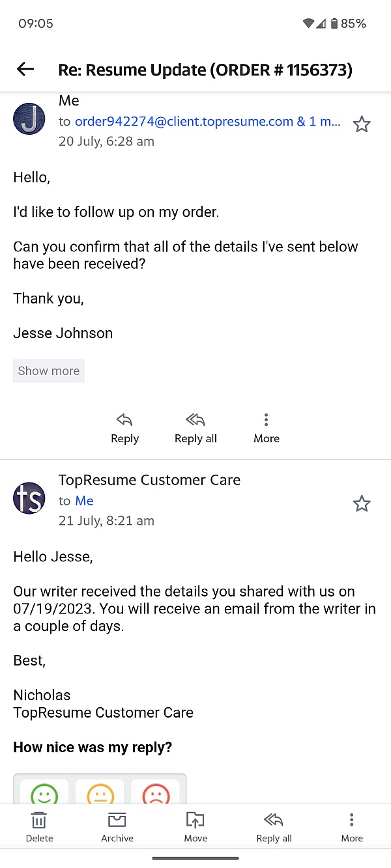This screenshot has width=391, height=868.
Task: Open More menu in bottom toolbar
Action: click(352, 827)
